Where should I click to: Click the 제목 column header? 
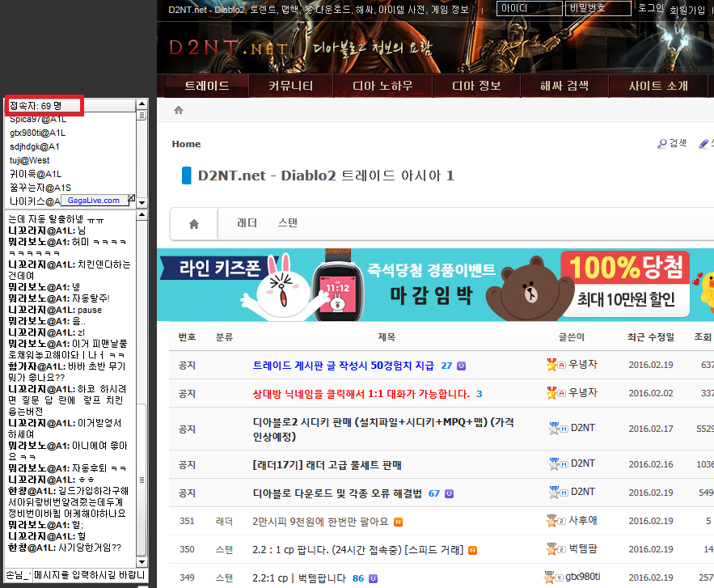click(387, 337)
